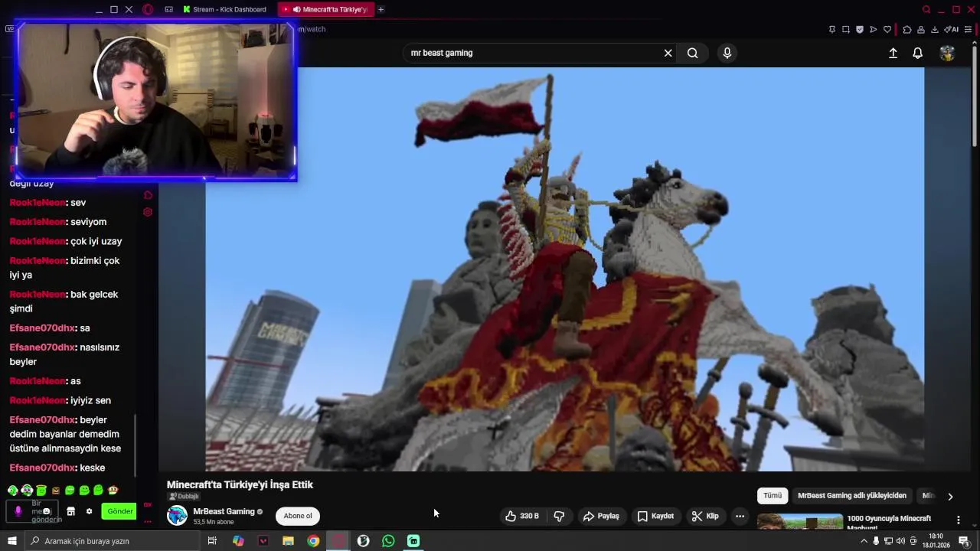The height and width of the screenshot is (551, 980).
Task: Open the chat shop icon beside the gear
Action: click(70, 511)
